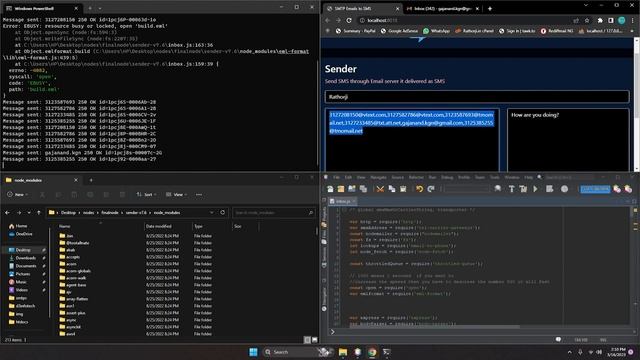
Task: Open the PowerShell new-tab dropdown arrow
Action: (100, 8)
